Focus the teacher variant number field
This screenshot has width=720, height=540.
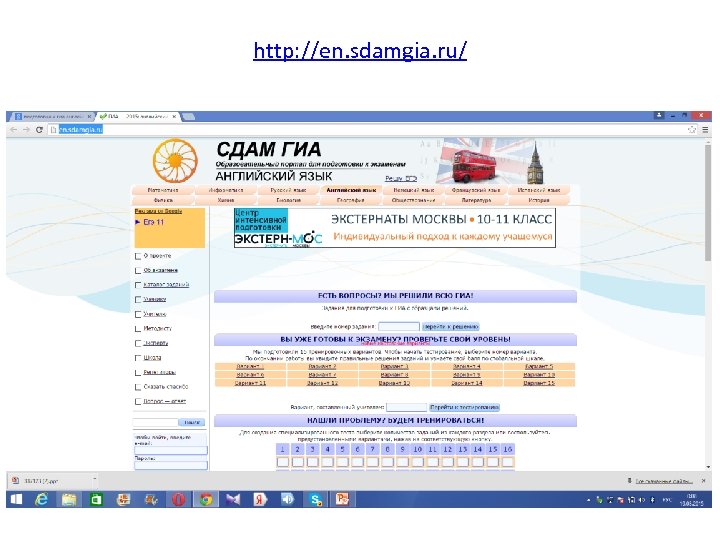click(x=407, y=407)
